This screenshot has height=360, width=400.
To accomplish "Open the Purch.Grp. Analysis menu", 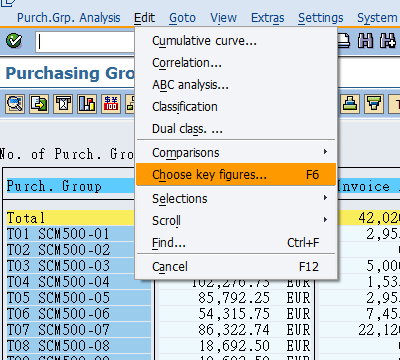I will pos(68,18).
